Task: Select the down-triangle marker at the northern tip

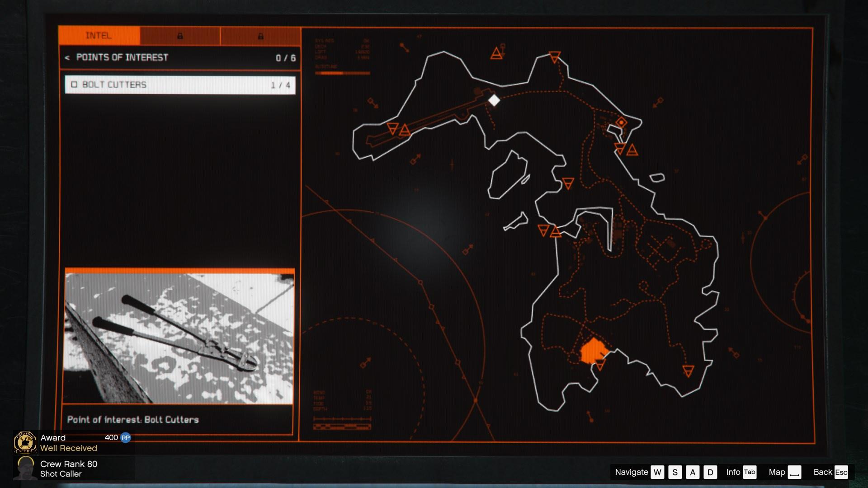Action: (555, 57)
